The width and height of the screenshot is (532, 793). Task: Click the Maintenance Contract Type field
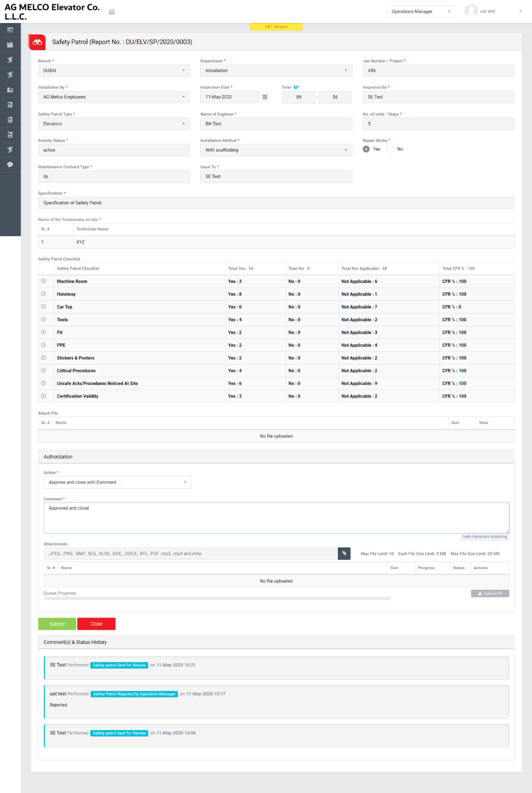(x=114, y=176)
